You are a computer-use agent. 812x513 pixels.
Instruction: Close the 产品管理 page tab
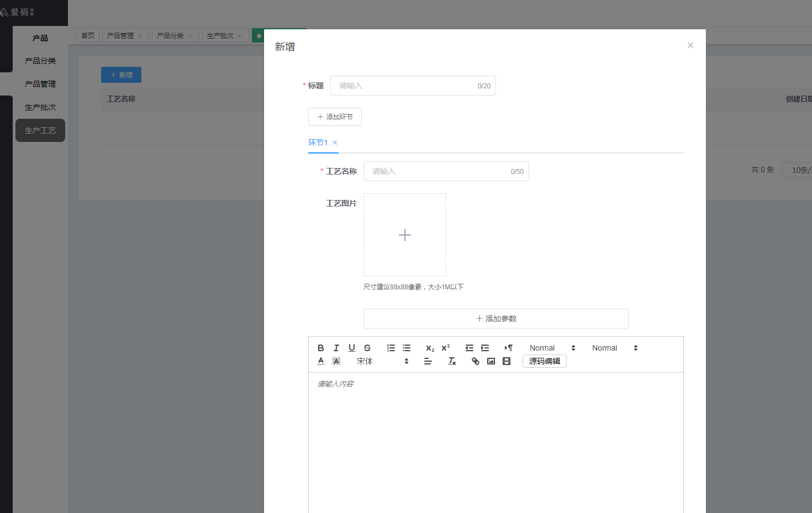tap(140, 36)
